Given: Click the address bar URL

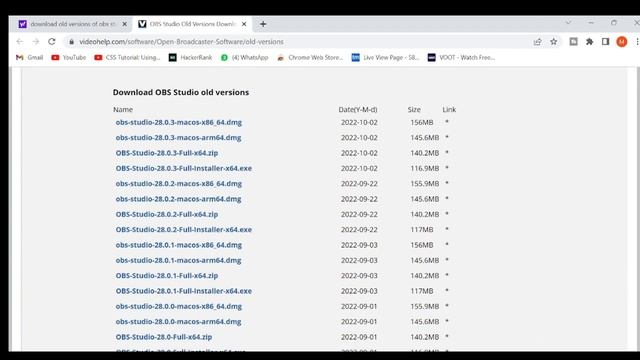Looking at the screenshot, I should (181, 42).
